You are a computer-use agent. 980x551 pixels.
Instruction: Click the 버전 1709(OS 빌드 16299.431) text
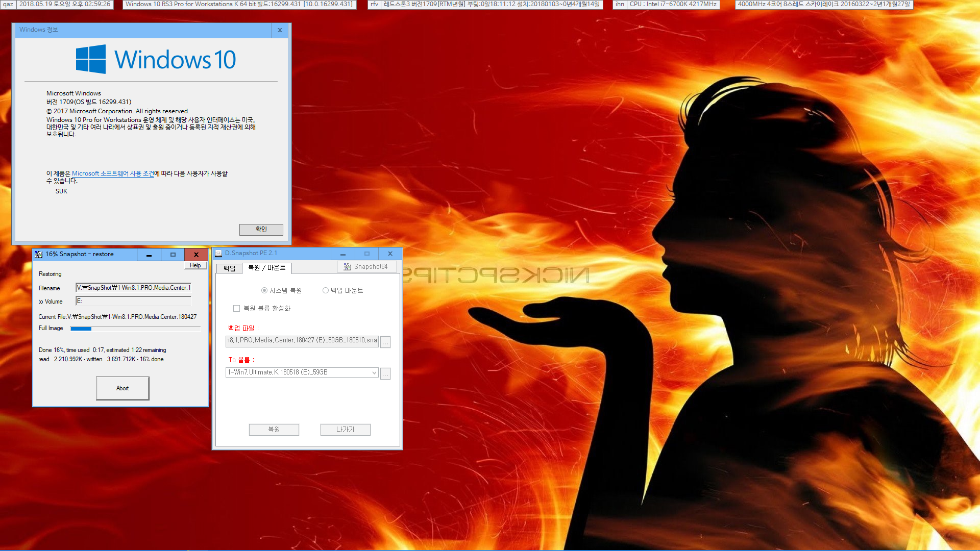click(89, 102)
